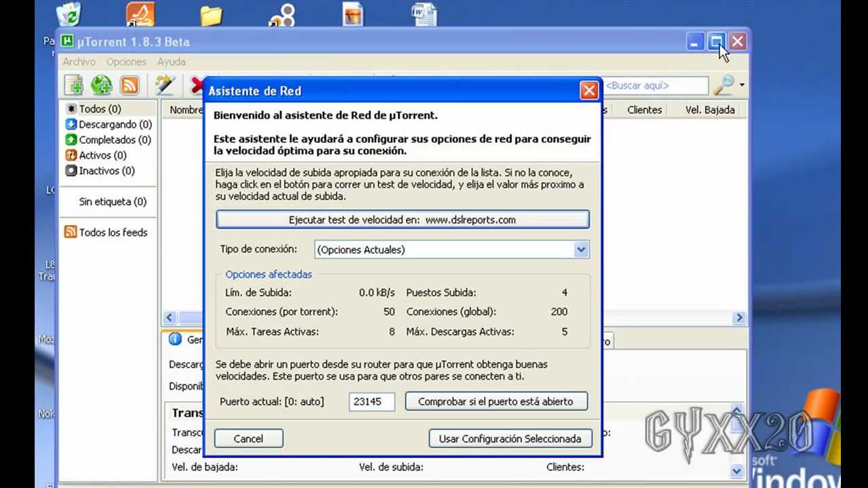Open the orange Java shortcut desktop icon
This screenshot has height=488, width=868.
point(140,14)
